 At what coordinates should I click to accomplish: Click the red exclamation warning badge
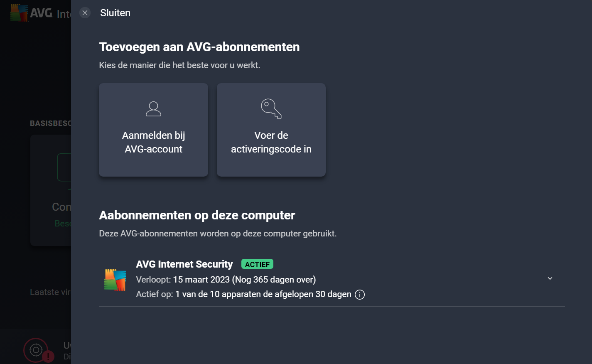click(x=49, y=357)
